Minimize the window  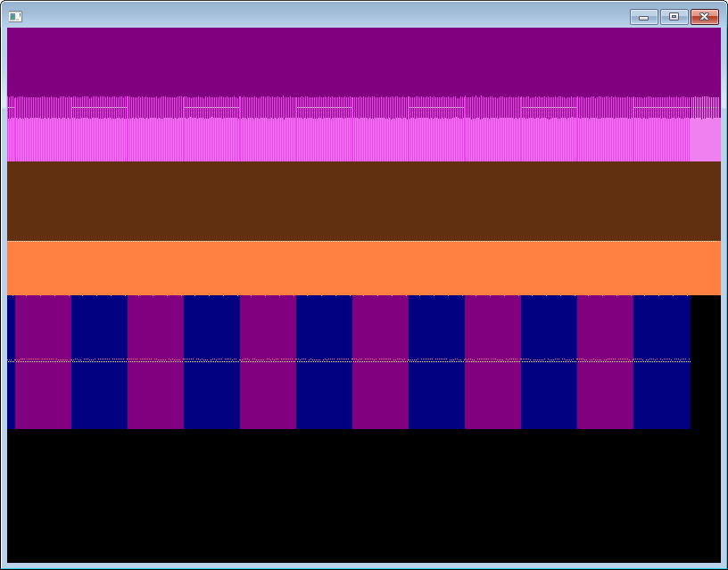coord(643,17)
